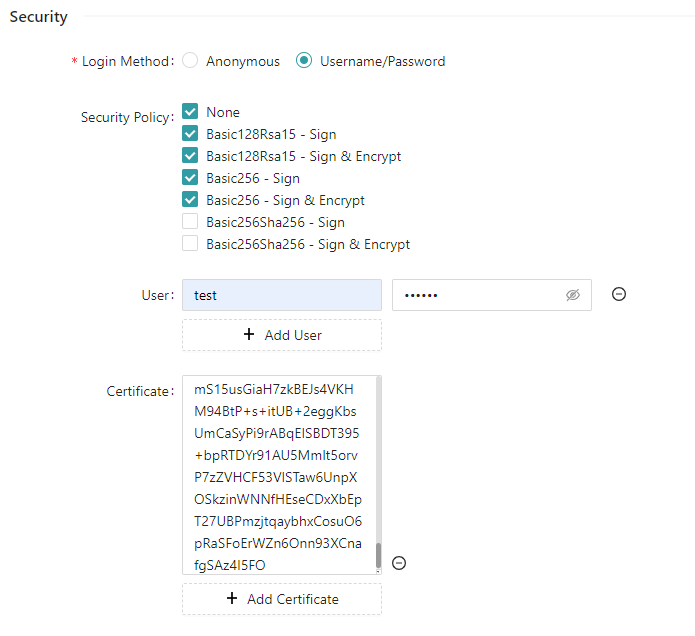695x636 pixels.
Task: Click the username field containing test
Action: pos(281,295)
